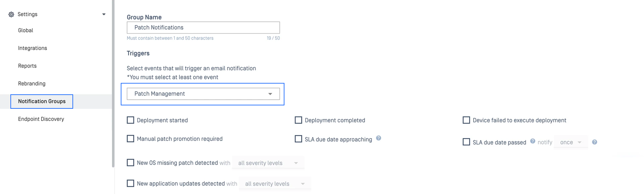Open the Patch Management trigger dropdown
Image resolution: width=644 pixels, height=194 pixels.
coord(203,94)
